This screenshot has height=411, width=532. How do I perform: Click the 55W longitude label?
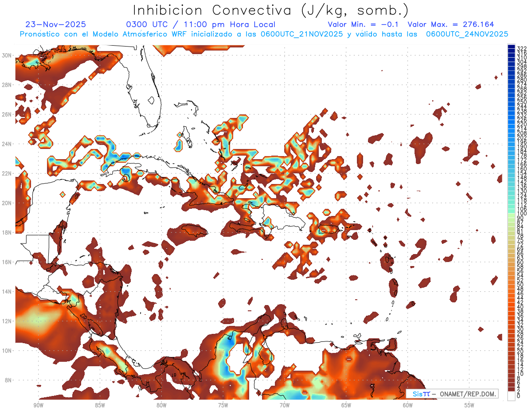coord(469,405)
